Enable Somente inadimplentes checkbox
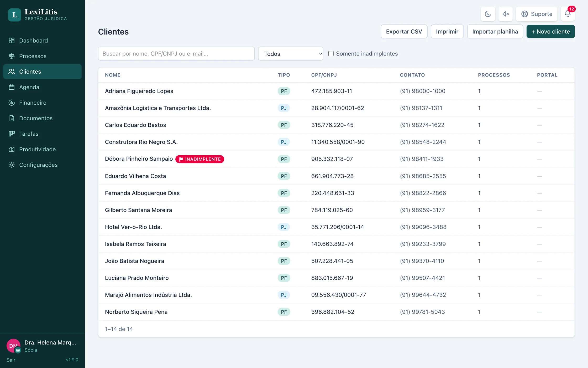588x368 pixels. click(x=331, y=54)
